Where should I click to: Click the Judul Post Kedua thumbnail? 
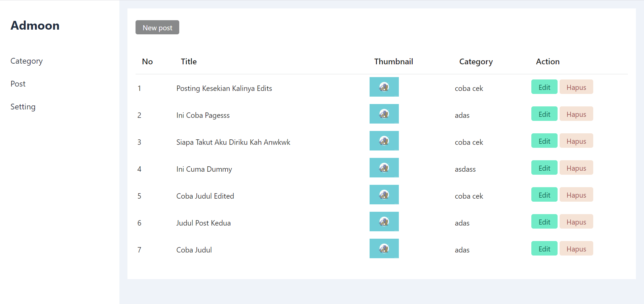coord(384,222)
